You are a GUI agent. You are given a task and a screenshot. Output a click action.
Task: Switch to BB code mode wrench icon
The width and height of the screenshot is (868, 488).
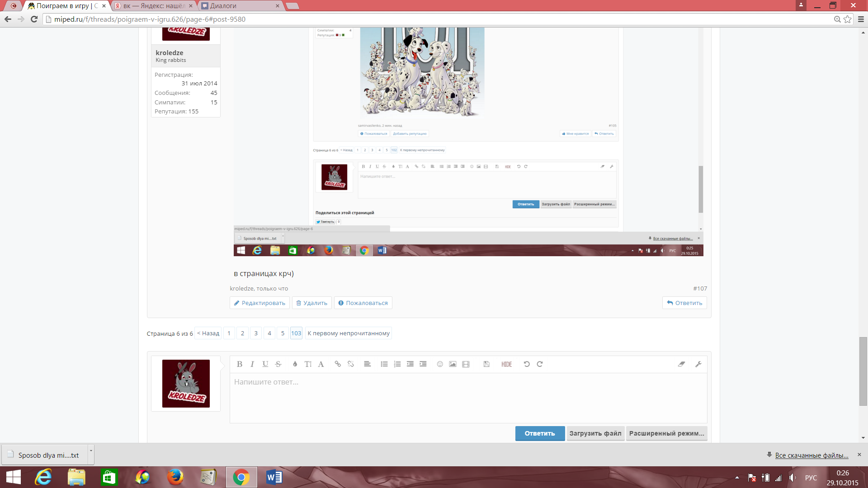pos(698,364)
